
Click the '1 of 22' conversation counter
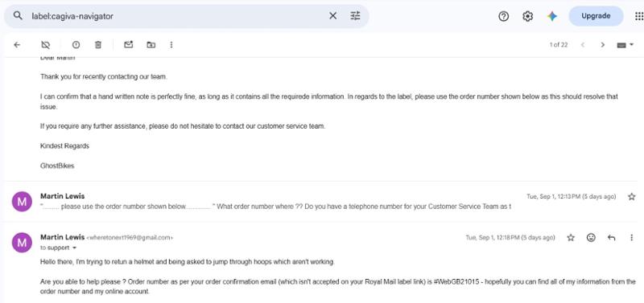(559, 45)
